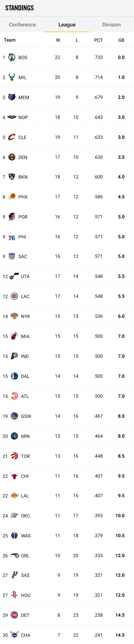The width and height of the screenshot is (134, 644).
Task: Tap the Houston Rockets logo icon
Action: (x=14, y=595)
